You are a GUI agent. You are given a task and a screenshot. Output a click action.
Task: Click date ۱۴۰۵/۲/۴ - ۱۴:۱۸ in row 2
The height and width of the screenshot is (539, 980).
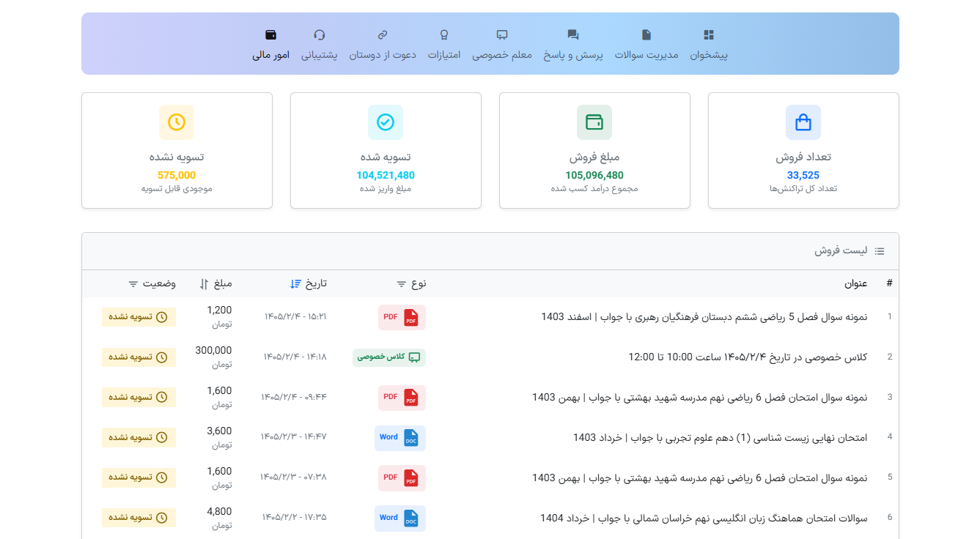coord(295,357)
